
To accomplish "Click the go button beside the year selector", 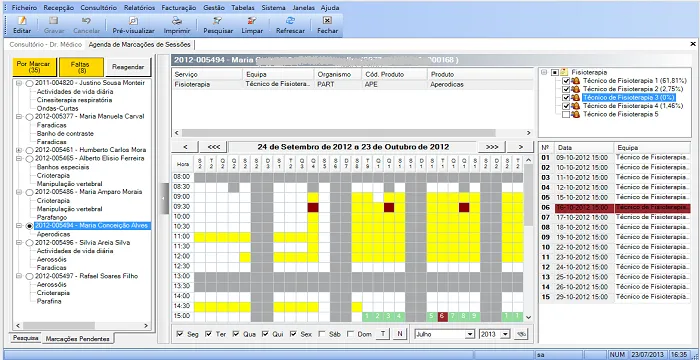I will pyautogui.click(x=520, y=334).
